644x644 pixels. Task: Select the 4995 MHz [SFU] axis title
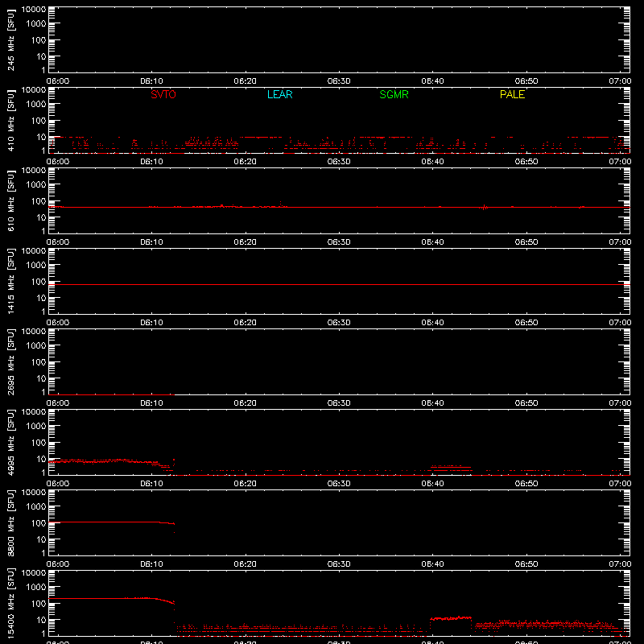point(10,442)
